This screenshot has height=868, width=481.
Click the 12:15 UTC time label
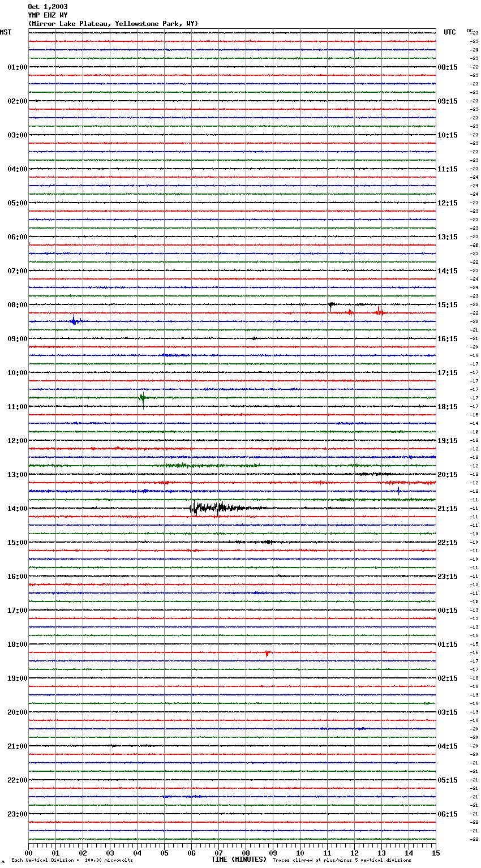pyautogui.click(x=448, y=203)
